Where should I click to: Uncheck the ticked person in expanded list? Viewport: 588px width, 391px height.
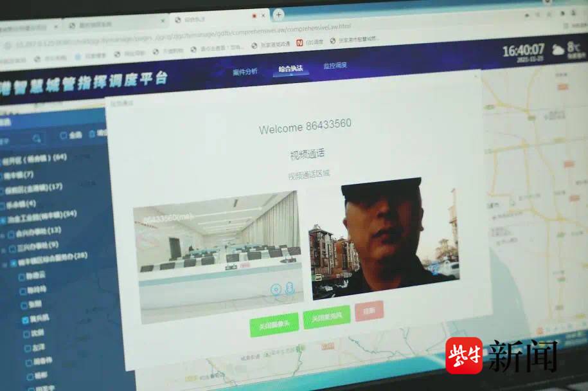pos(25,320)
